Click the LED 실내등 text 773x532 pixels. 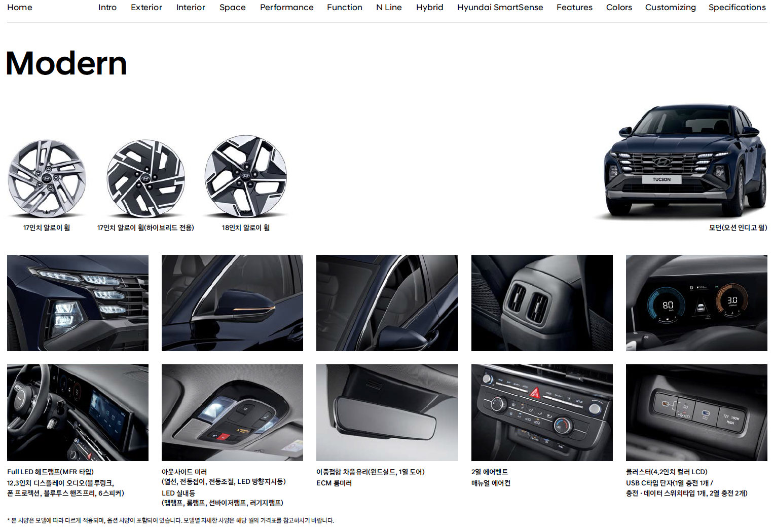178,493
